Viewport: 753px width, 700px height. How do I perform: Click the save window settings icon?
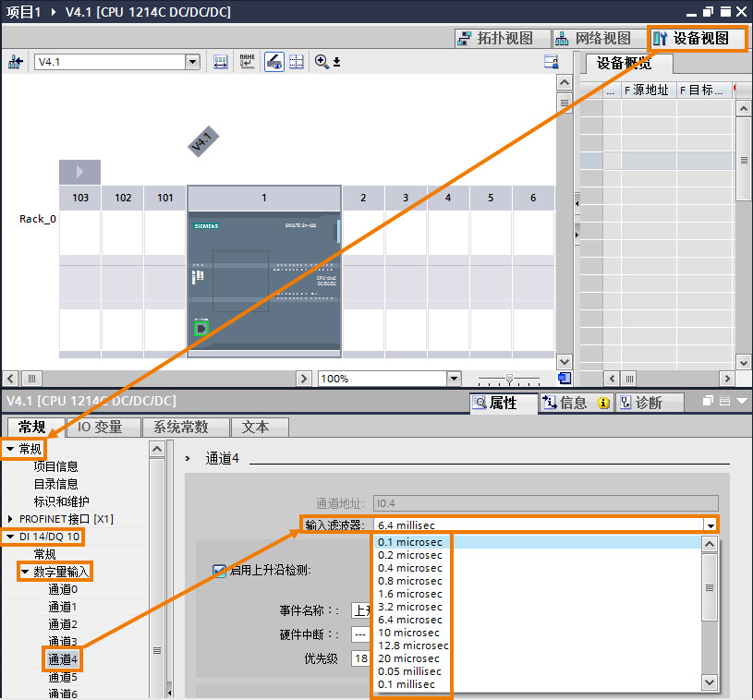tap(551, 62)
